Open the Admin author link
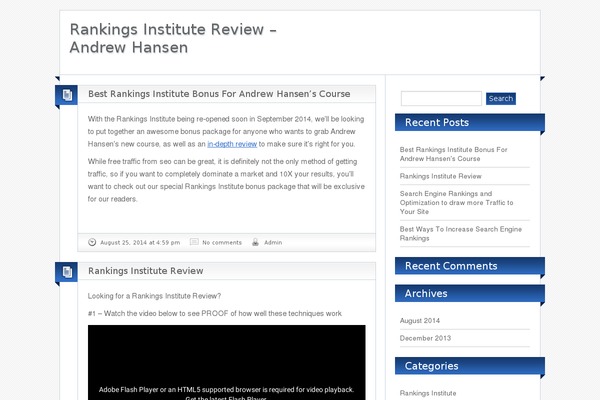Image resolution: width=600 pixels, height=400 pixels. 273,243
